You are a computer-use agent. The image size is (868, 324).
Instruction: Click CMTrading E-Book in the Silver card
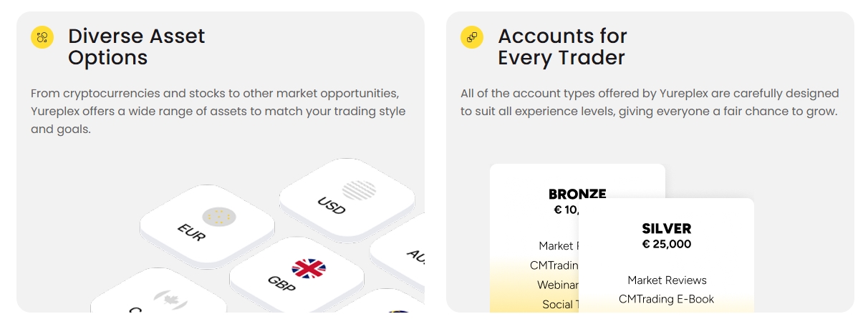(x=666, y=299)
